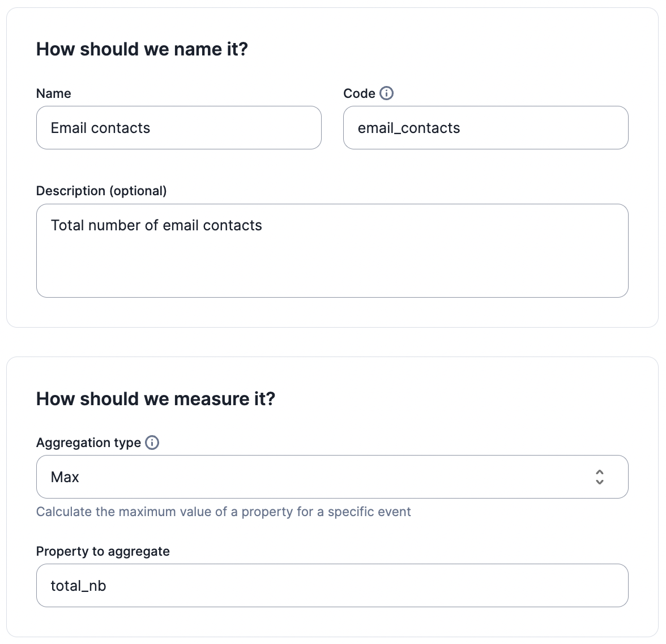Click the Name field label

click(x=53, y=93)
